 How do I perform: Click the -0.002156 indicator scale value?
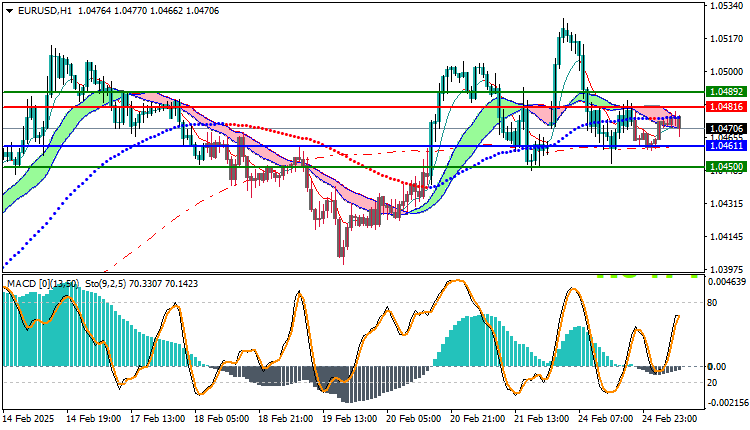pos(727,403)
